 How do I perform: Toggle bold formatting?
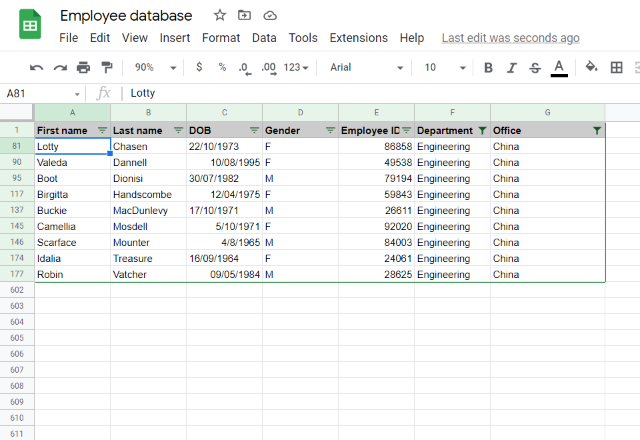tap(488, 67)
